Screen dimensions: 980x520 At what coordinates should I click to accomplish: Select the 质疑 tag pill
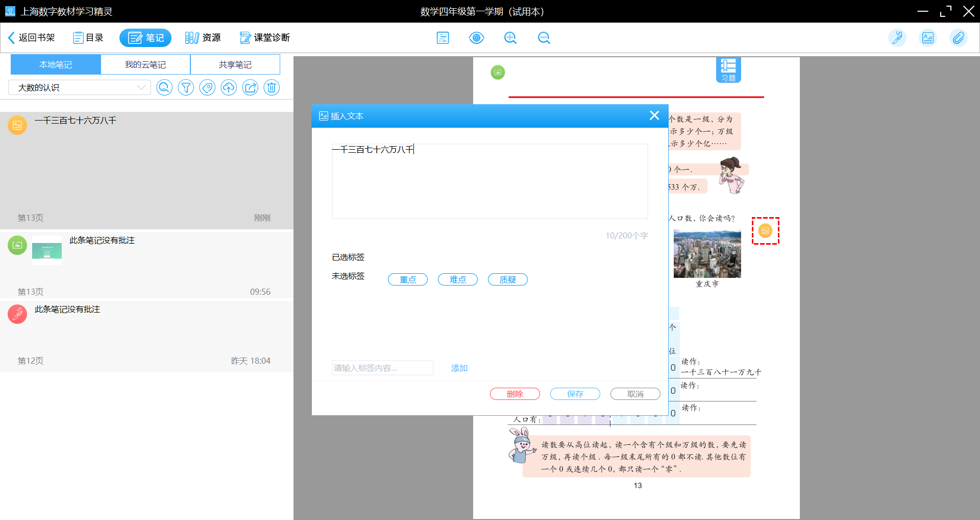507,279
